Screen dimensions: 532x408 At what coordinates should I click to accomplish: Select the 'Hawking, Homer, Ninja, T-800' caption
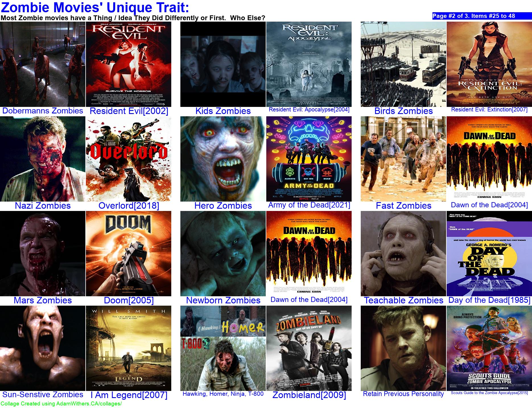(223, 394)
